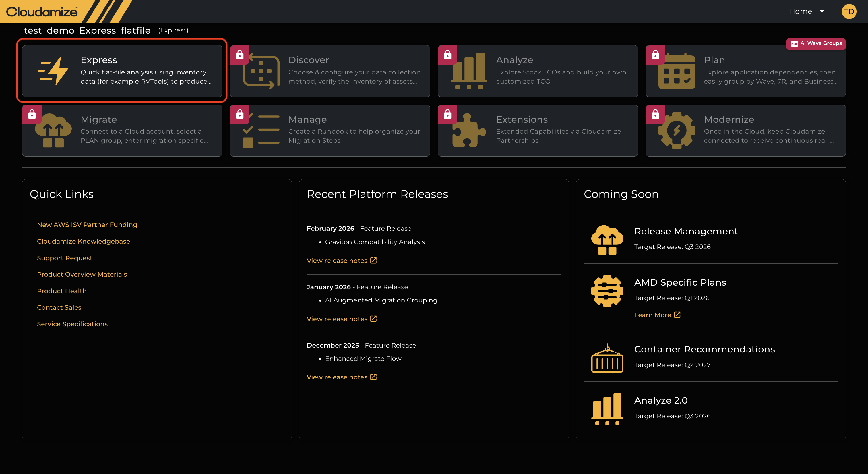Click the lock badge on Modernize card
The image size is (868, 474).
coord(655,114)
